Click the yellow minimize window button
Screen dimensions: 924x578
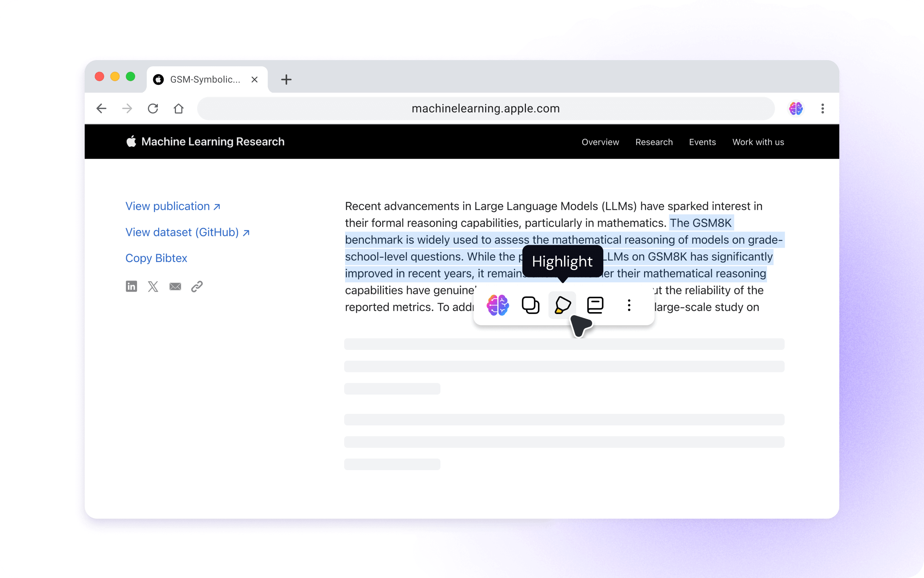115,77
